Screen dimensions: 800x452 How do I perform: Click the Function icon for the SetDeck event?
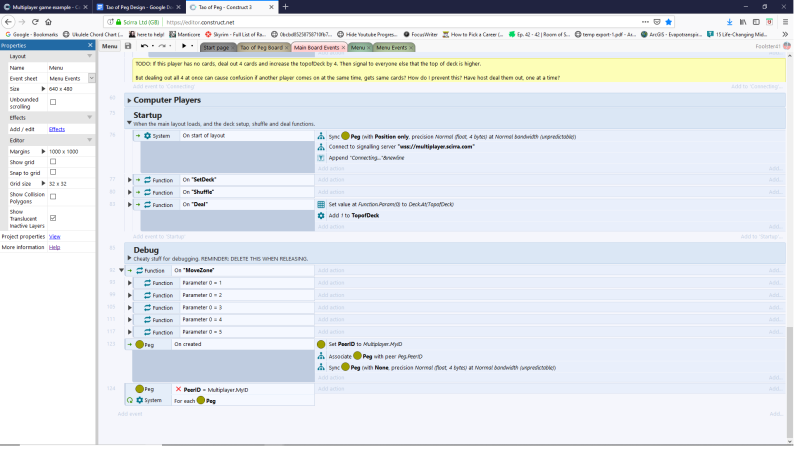(x=147, y=180)
